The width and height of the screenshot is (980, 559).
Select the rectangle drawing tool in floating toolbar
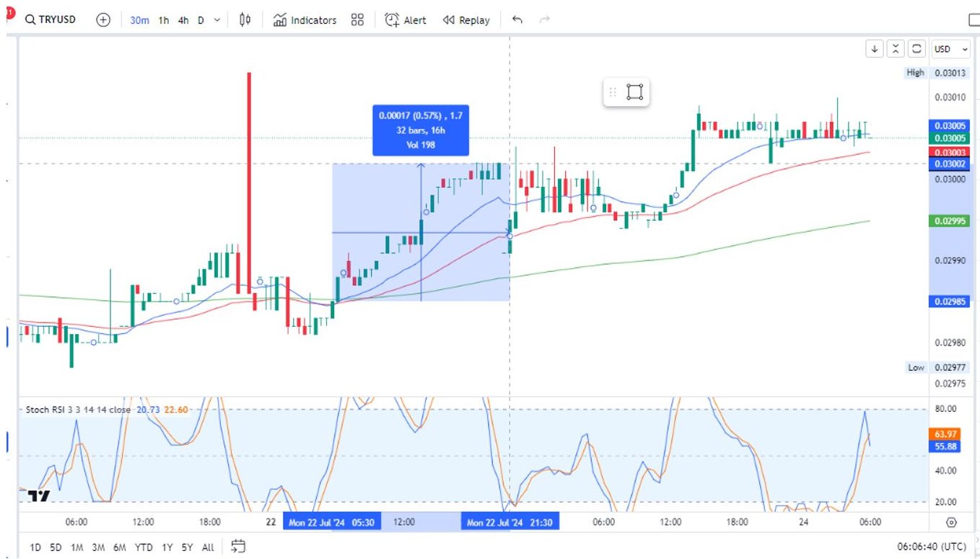point(634,92)
